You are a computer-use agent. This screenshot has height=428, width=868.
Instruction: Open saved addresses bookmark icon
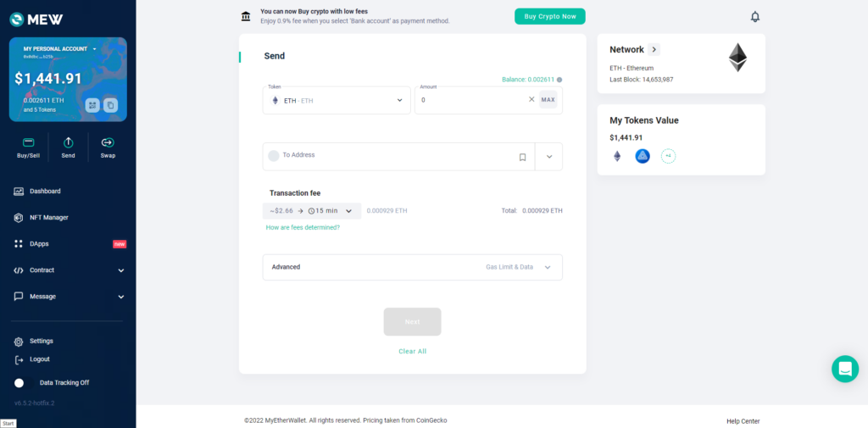pyautogui.click(x=522, y=158)
